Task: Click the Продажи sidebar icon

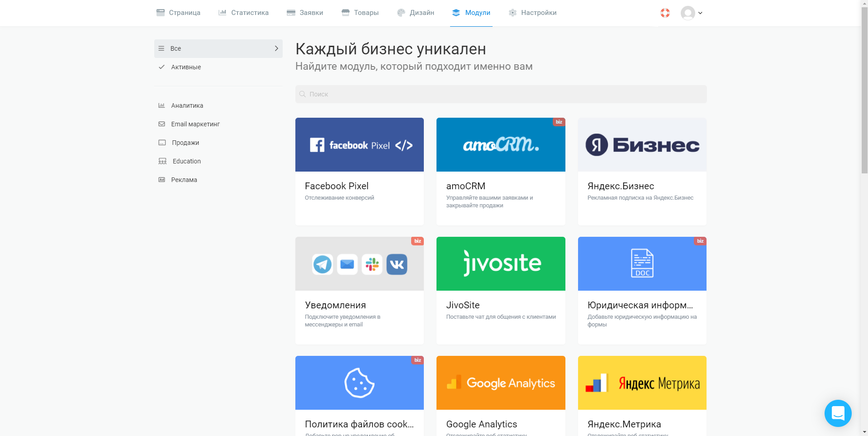Action: tap(162, 143)
